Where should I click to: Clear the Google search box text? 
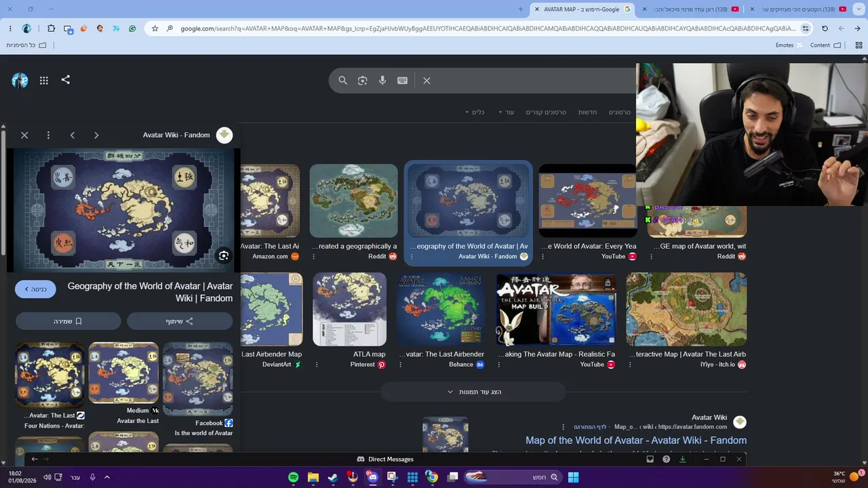pos(427,81)
